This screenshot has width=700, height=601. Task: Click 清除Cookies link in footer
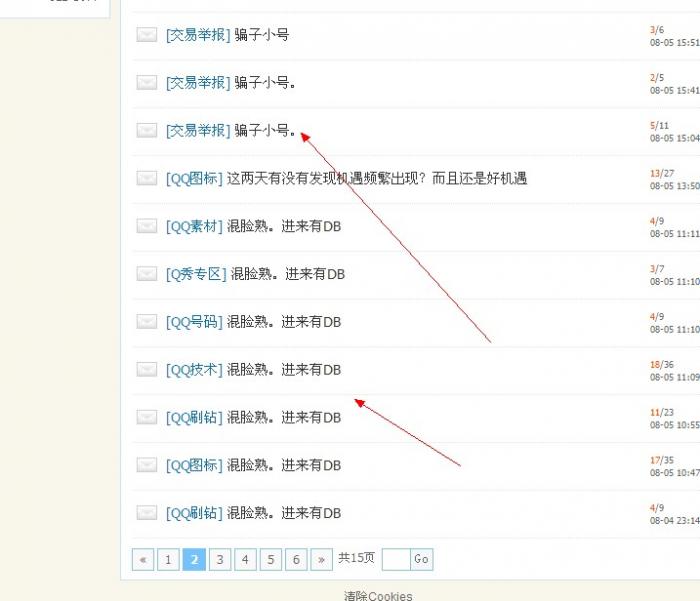click(x=378, y=596)
